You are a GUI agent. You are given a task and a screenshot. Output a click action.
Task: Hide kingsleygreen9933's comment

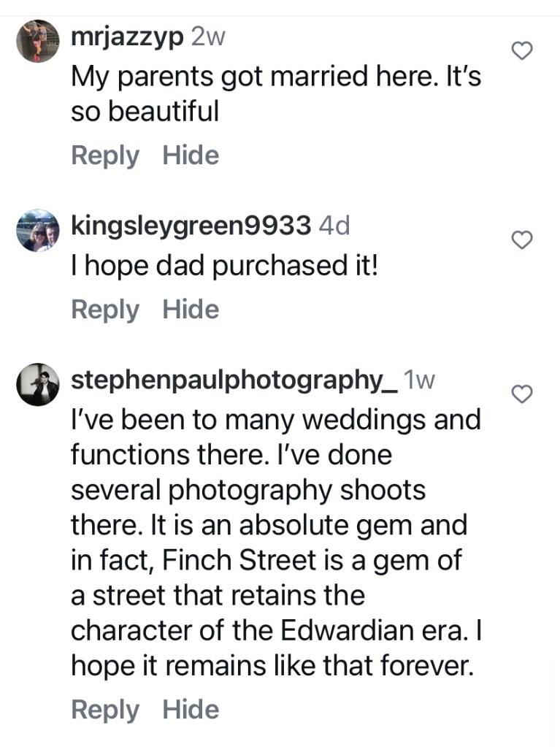(x=191, y=310)
